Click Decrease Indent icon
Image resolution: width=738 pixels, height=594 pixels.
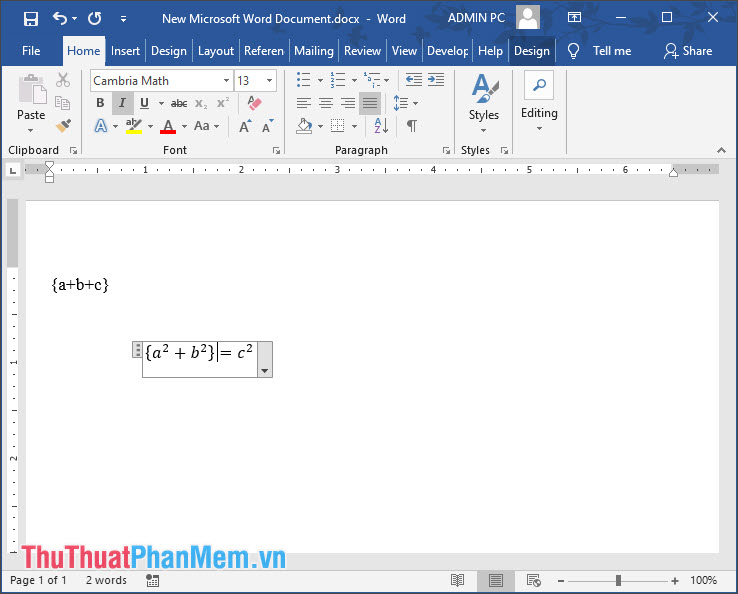pos(414,80)
